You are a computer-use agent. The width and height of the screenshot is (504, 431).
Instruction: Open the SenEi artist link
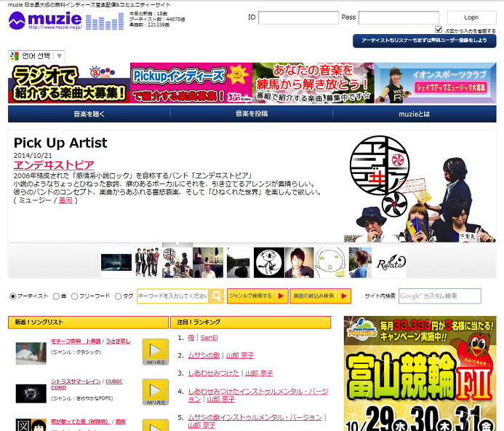tap(209, 338)
